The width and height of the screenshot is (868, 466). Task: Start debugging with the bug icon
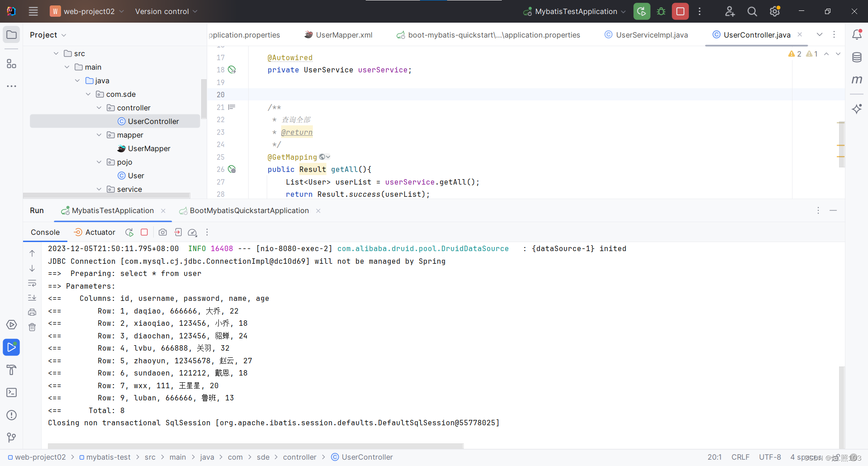[661, 11]
